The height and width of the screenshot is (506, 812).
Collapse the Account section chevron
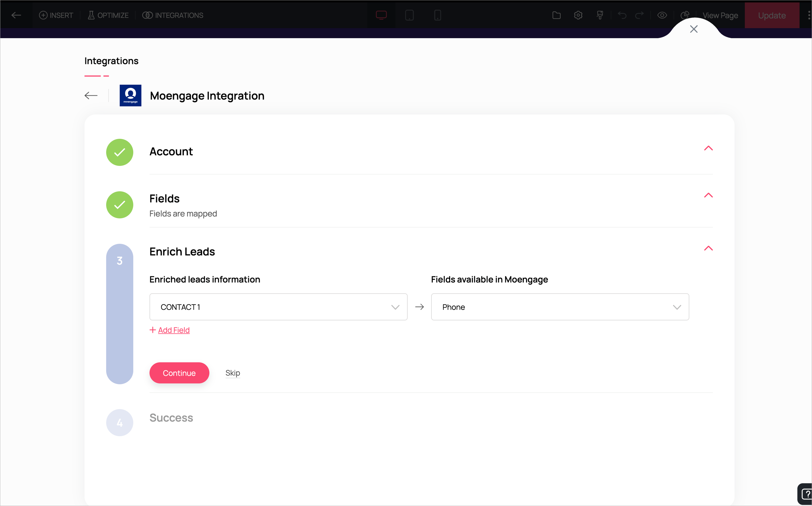[x=708, y=148]
